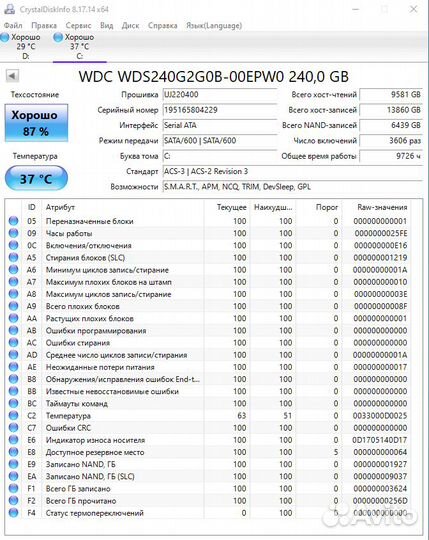Click status icon for Доступное резервное место
Image resolution: width=429 pixels, height=540 pixels.
click(x=13, y=452)
